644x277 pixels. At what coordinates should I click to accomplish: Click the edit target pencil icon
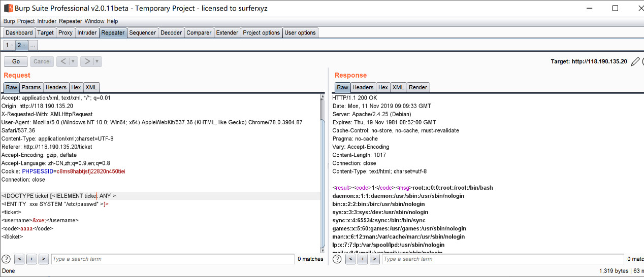click(x=635, y=61)
